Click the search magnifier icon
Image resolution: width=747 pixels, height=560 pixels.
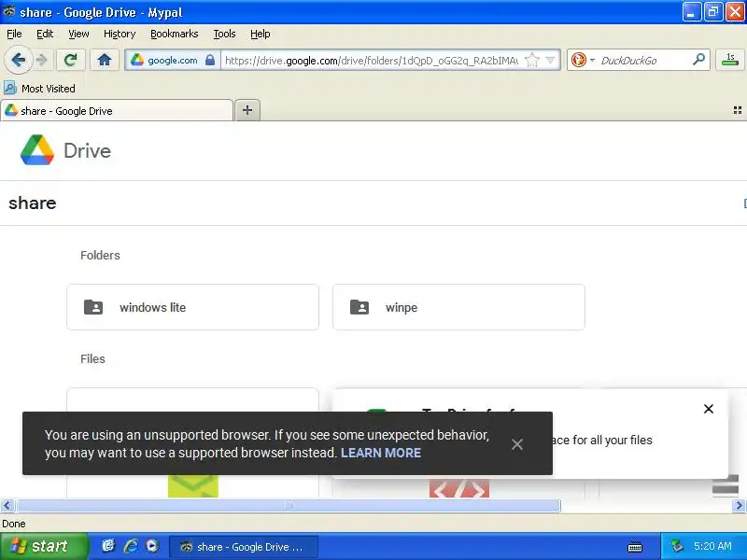click(698, 60)
